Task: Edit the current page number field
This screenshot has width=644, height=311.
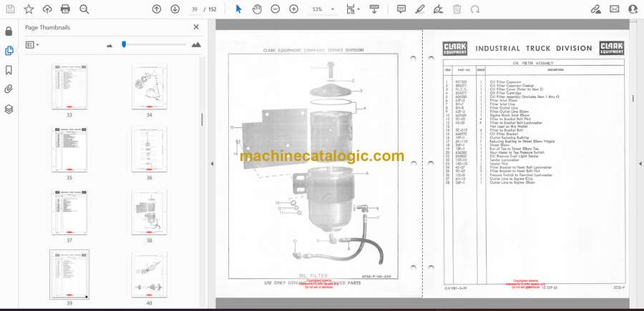Action: (x=195, y=9)
